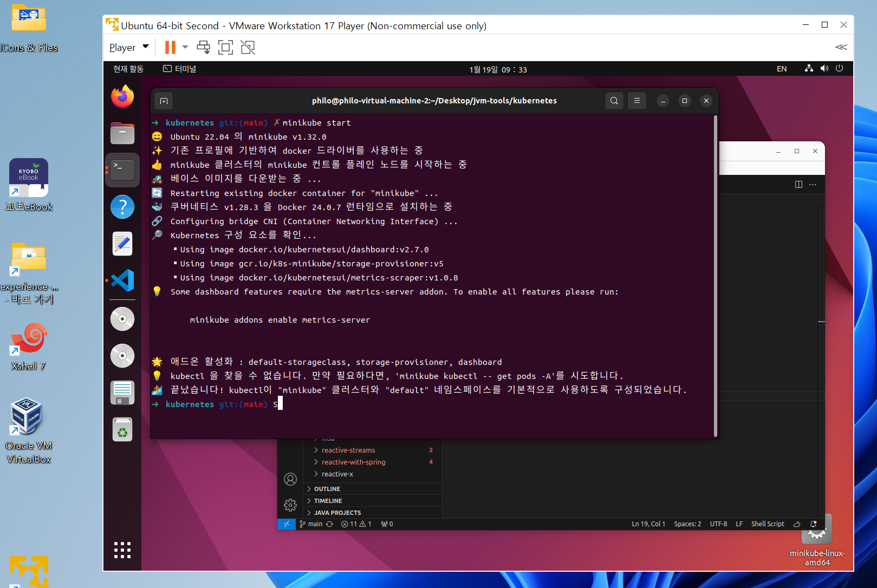This screenshot has width=877, height=588.
Task: Expand the reactive-with-spring folder
Action: 353,462
